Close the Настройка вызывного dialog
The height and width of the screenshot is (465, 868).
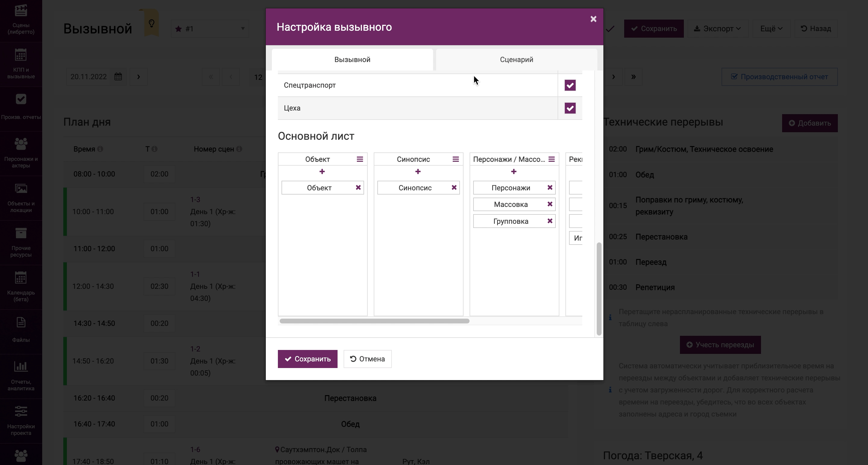pos(593,19)
